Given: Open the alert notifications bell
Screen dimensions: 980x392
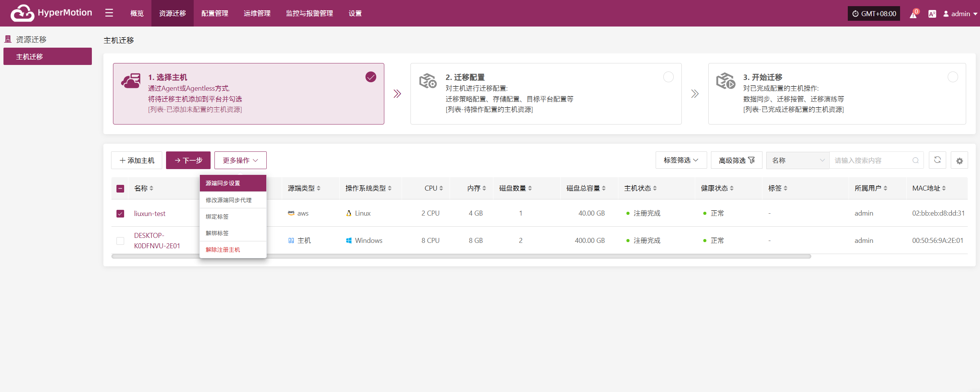Looking at the screenshot, I should 914,14.
